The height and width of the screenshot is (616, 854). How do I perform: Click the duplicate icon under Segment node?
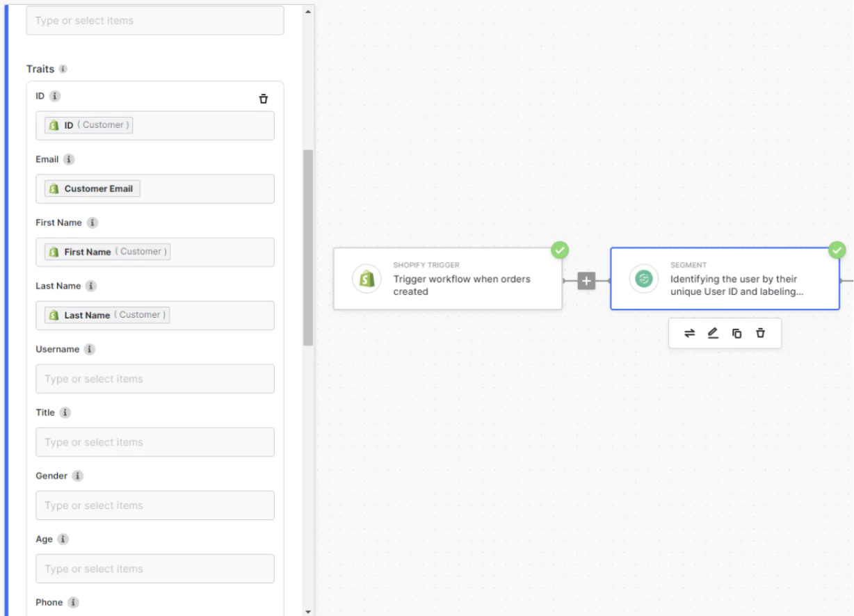(736, 334)
